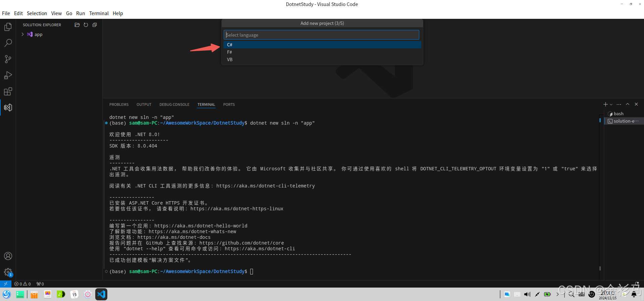The image size is (644, 301).
Task: Open the Manage gear icon
Action: coord(8,272)
